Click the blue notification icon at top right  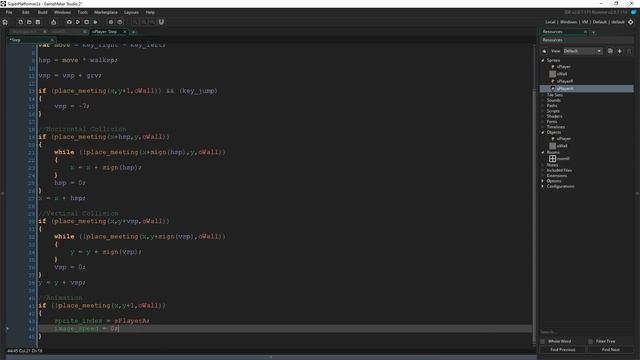tap(634, 12)
